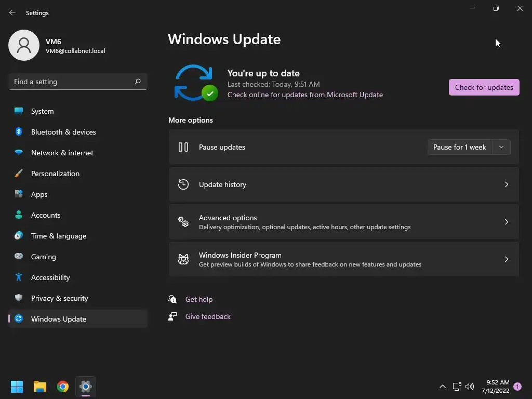Click the notification badge next to the clock
Image resolution: width=532 pixels, height=399 pixels.
tap(517, 387)
